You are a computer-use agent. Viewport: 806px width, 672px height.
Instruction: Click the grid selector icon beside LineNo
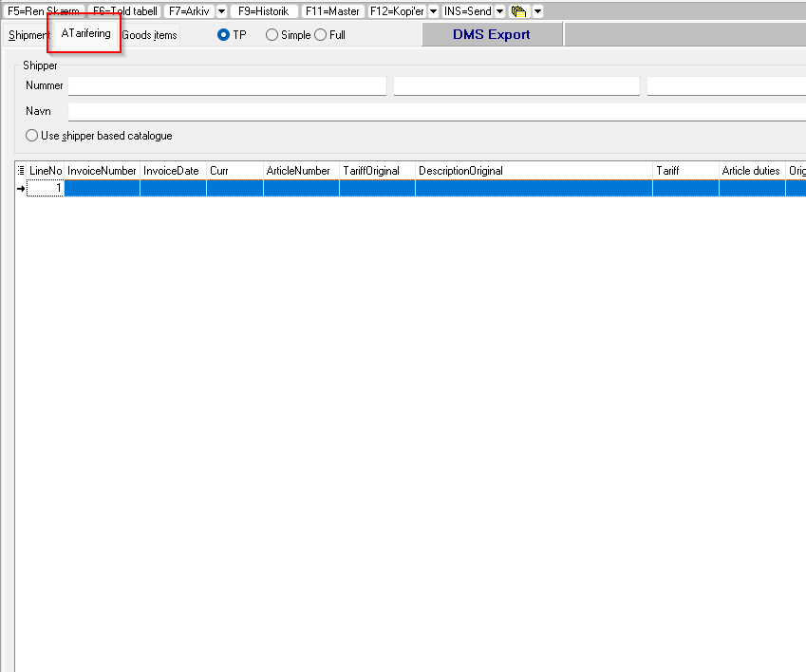[21, 171]
